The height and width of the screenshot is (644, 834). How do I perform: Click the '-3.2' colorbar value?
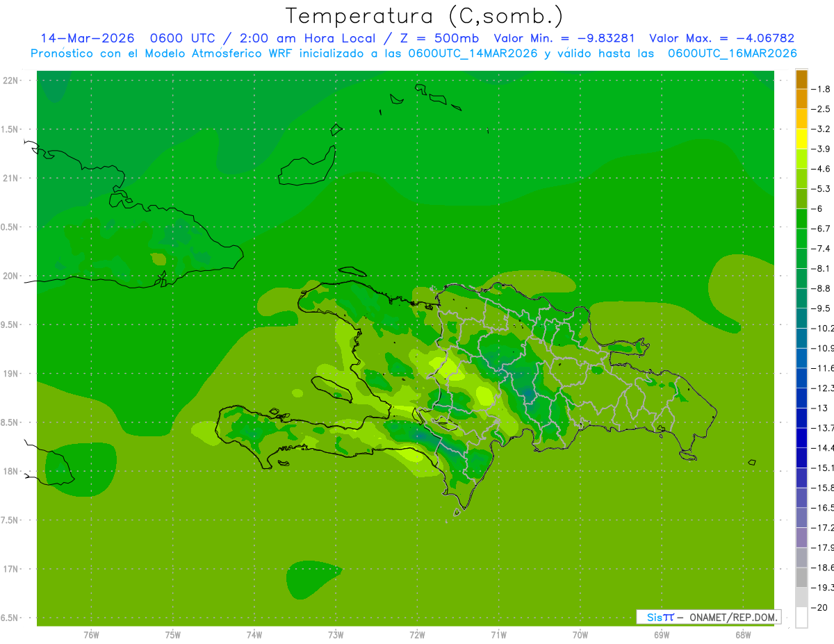click(x=821, y=129)
